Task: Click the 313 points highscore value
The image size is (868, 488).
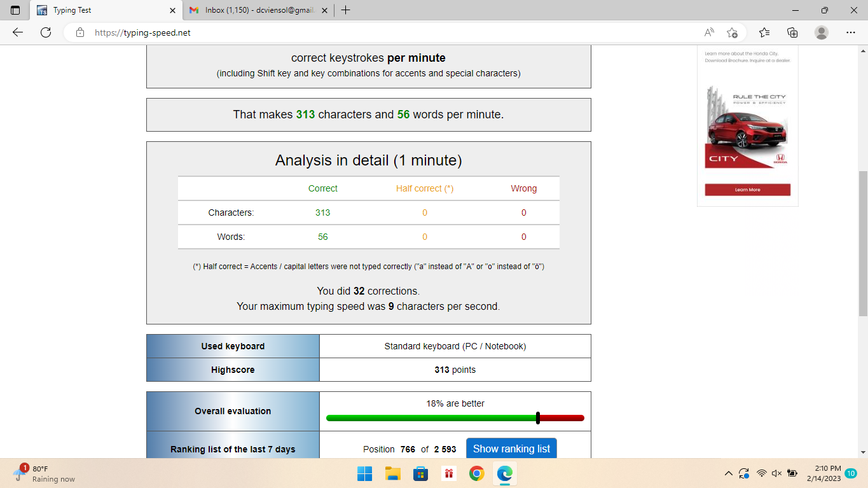Action: (455, 370)
